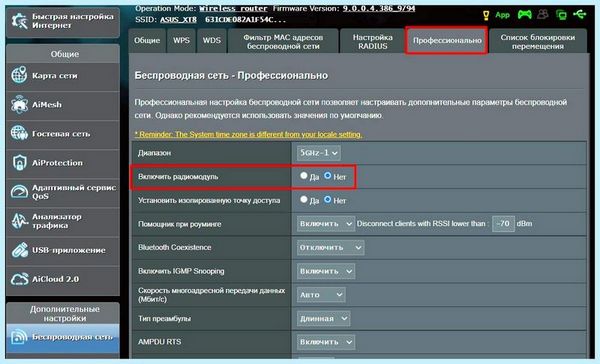Switch to the WPS tab
This screenshot has height=364, width=600.
click(x=181, y=40)
